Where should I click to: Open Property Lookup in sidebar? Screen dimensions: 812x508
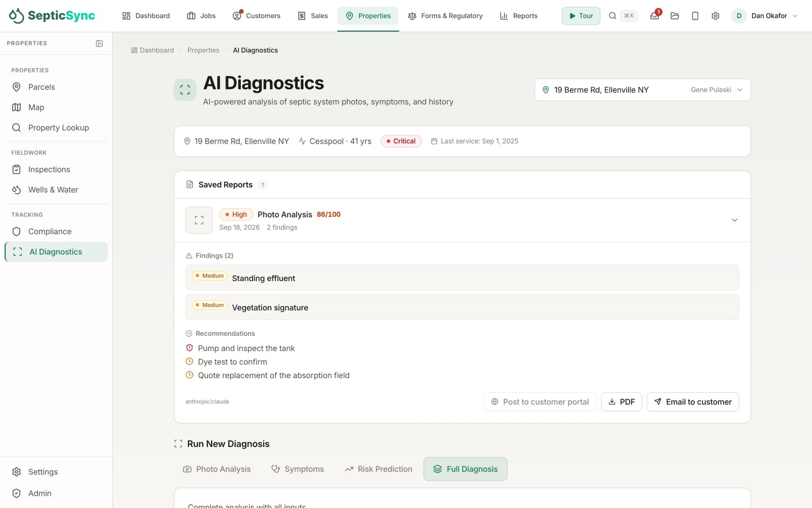click(56, 128)
